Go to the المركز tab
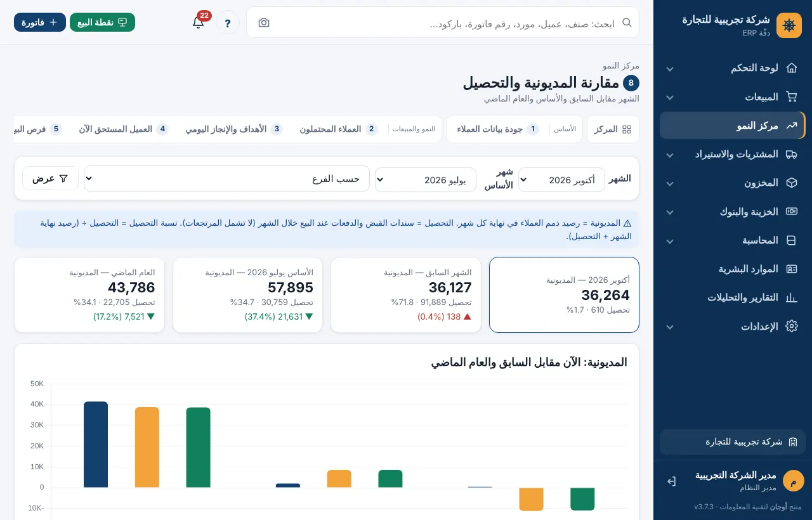This screenshot has height=520, width=812. pos(613,129)
